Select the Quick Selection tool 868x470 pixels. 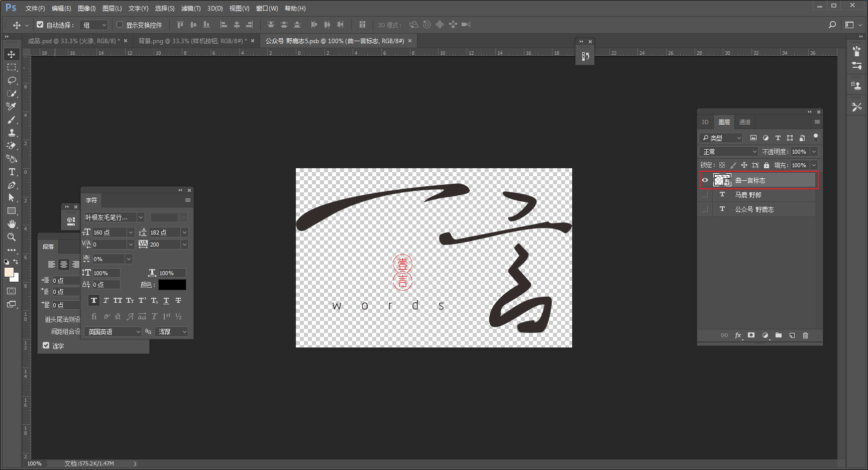[x=11, y=93]
